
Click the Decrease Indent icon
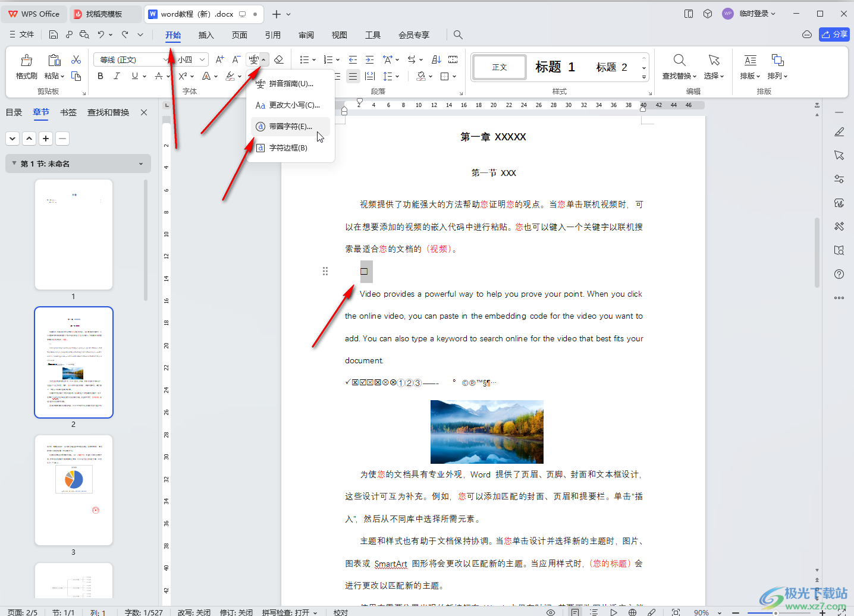pos(353,59)
